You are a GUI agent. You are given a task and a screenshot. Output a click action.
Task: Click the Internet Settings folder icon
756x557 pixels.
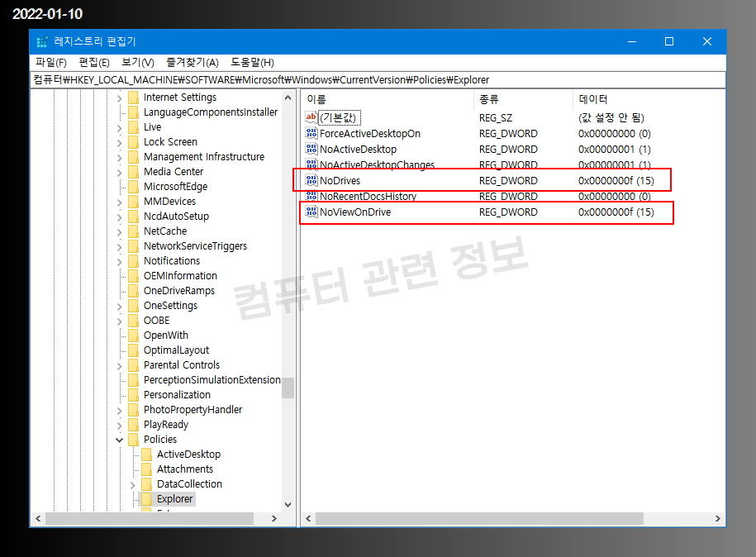click(134, 98)
